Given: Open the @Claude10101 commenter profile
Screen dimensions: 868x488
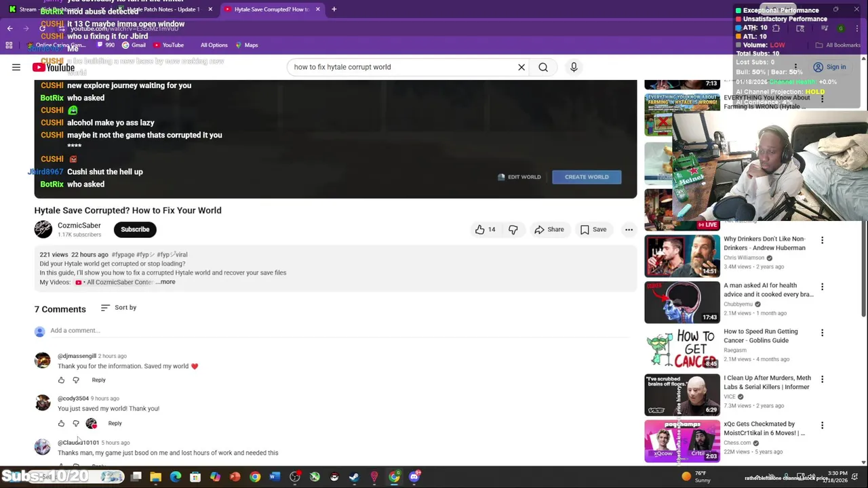Looking at the screenshot, I should point(79,443).
